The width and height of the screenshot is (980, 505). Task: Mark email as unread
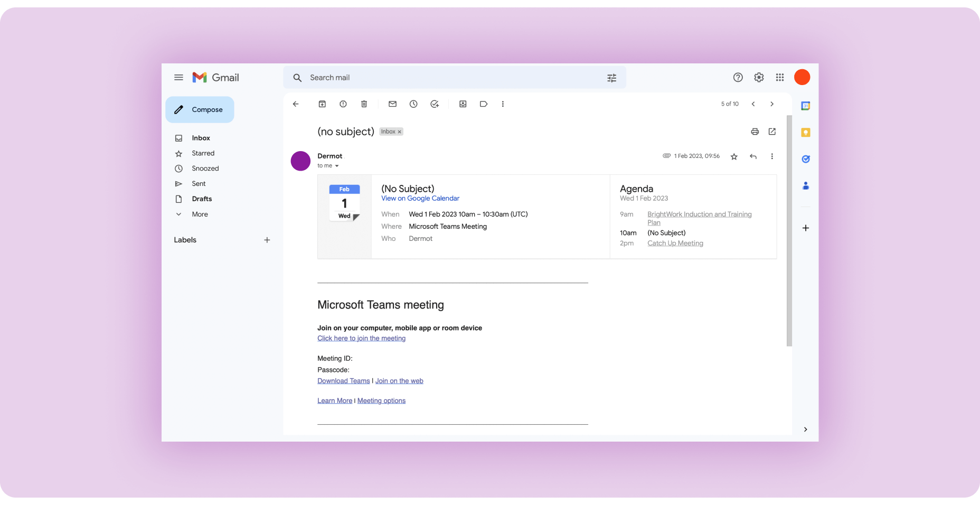(392, 104)
